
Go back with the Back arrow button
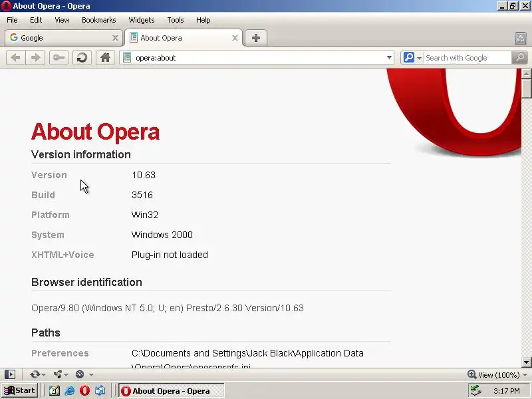[16, 58]
